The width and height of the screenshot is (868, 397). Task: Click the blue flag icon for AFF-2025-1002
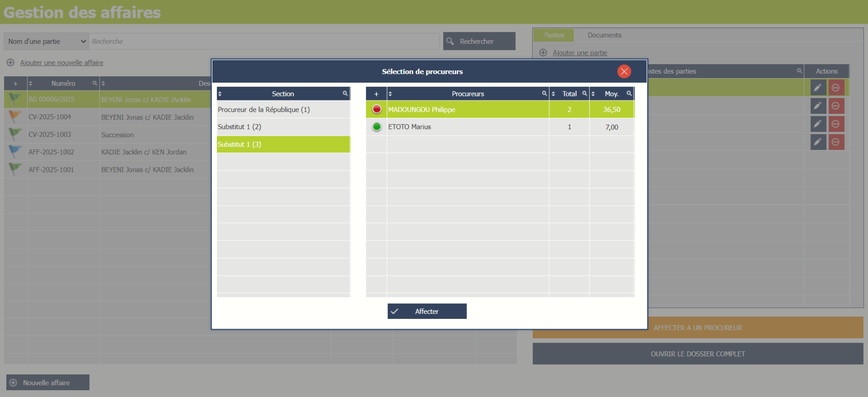point(15,152)
